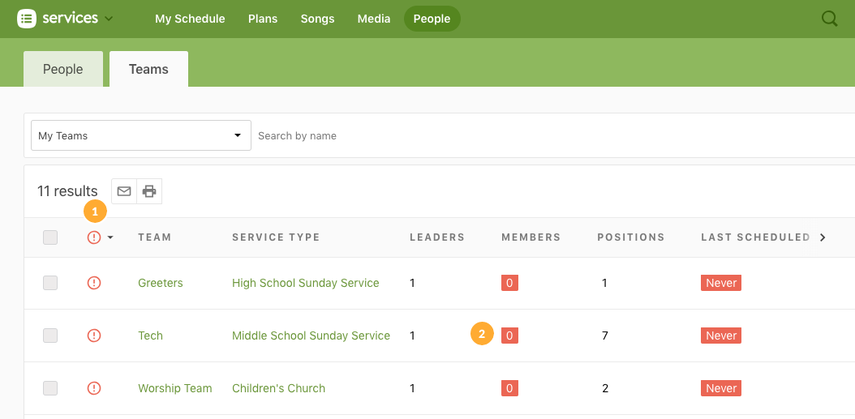Viewport: 855px width, 419px height.
Task: Sort by LAST SCHEDULED column header
Action: pyautogui.click(x=755, y=237)
